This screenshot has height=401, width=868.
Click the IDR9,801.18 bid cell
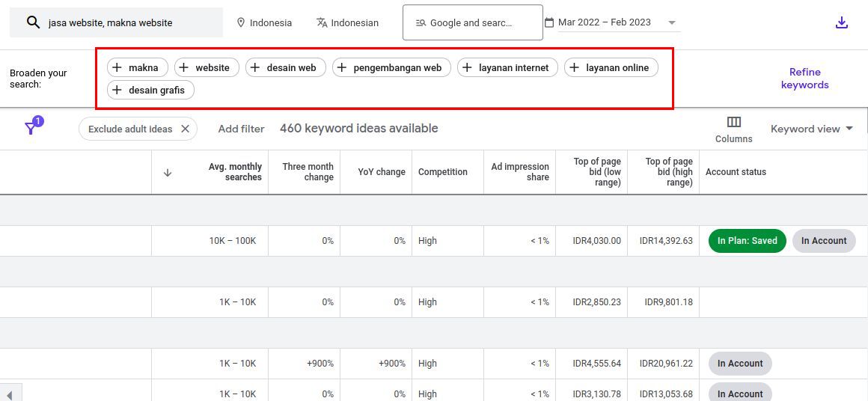[668, 302]
